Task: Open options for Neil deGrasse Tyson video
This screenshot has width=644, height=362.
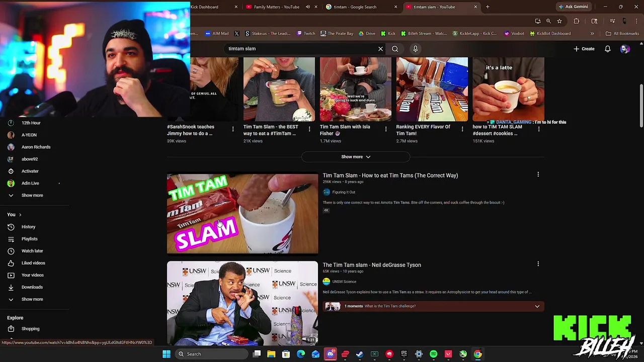Action: pyautogui.click(x=538, y=264)
